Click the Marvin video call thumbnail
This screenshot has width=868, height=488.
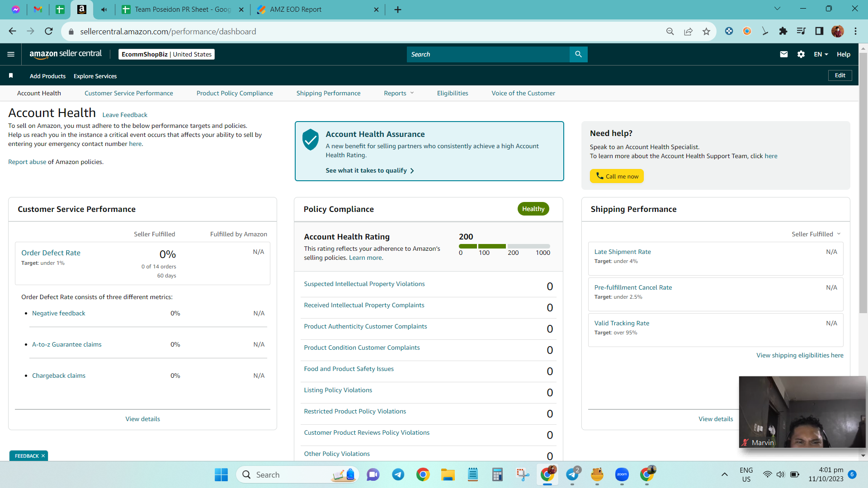click(x=802, y=412)
